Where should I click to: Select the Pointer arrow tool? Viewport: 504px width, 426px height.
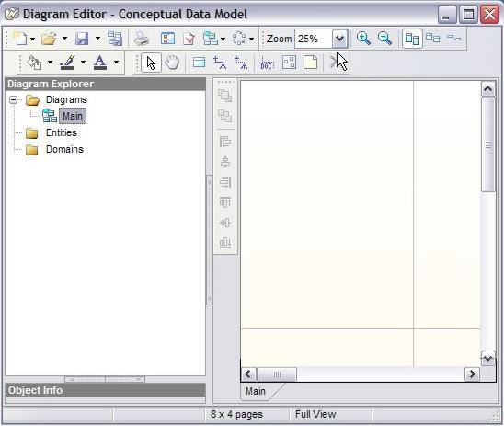(x=151, y=63)
